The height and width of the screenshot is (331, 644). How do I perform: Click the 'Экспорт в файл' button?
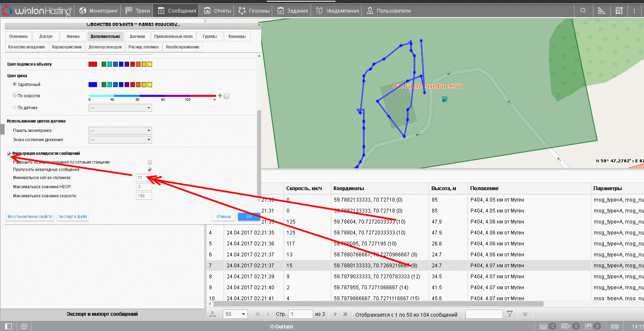coord(73,217)
